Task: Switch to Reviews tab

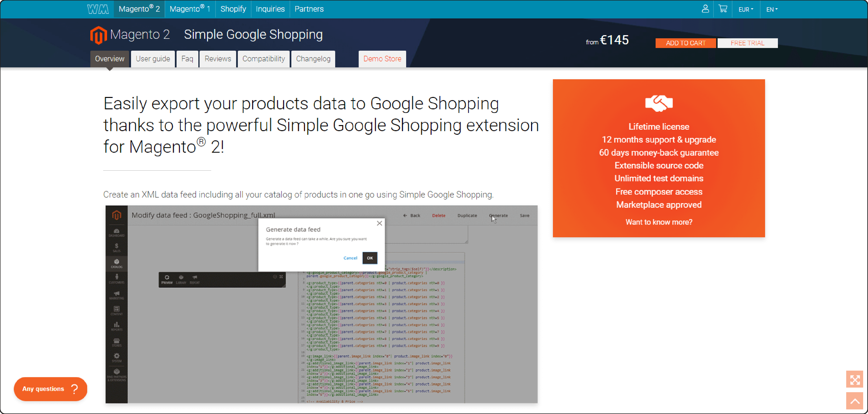Action: pyautogui.click(x=218, y=59)
